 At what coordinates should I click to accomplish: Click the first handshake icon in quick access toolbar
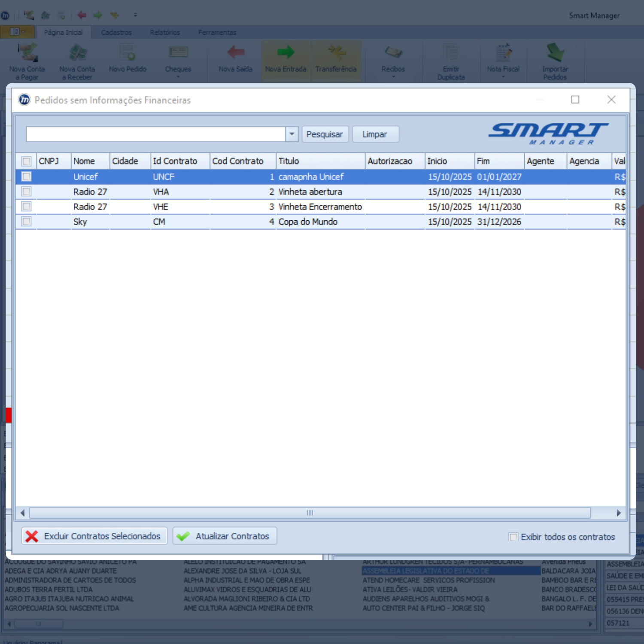(x=29, y=15)
